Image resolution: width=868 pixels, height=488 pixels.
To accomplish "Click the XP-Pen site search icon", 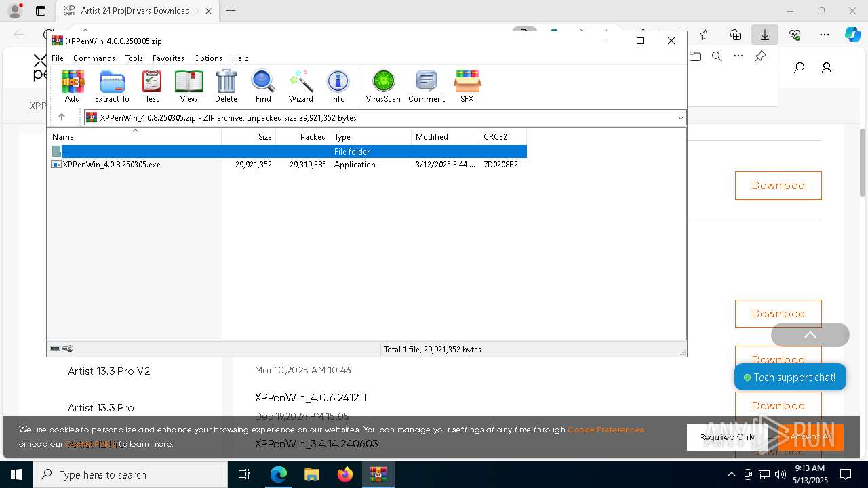I will pyautogui.click(x=799, y=68).
